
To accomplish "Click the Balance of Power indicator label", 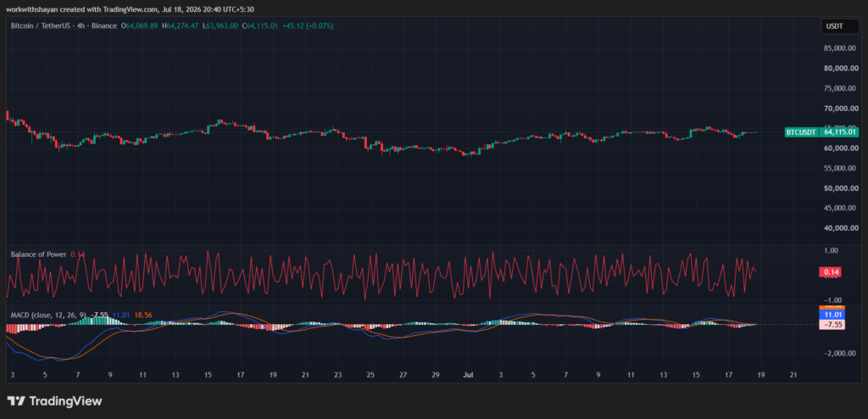I will tap(39, 254).
